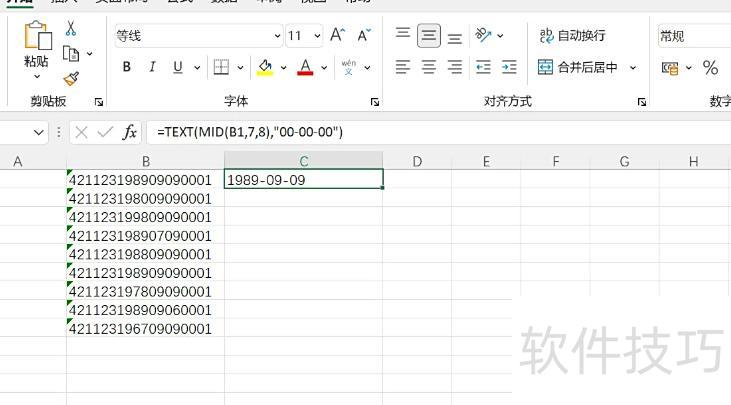This screenshot has width=731, height=405.
Task: Open underline style dropdown arrow
Action: tap(197, 68)
